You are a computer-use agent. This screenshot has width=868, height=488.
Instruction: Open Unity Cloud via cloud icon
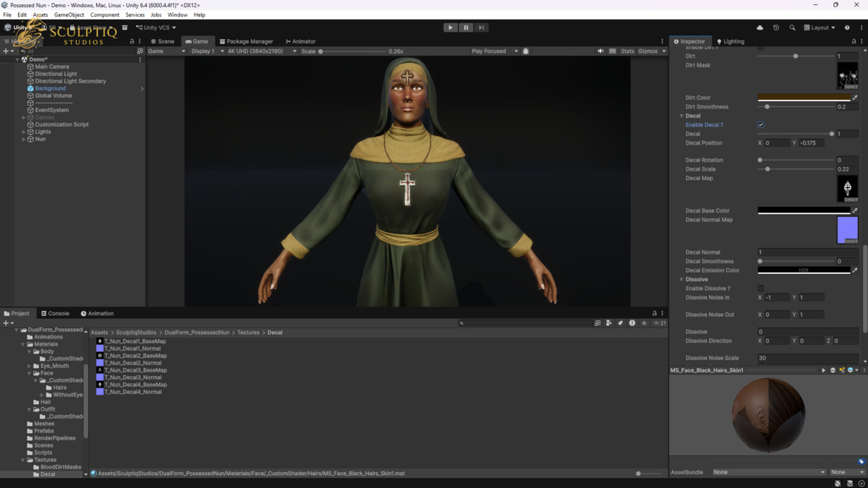[759, 27]
